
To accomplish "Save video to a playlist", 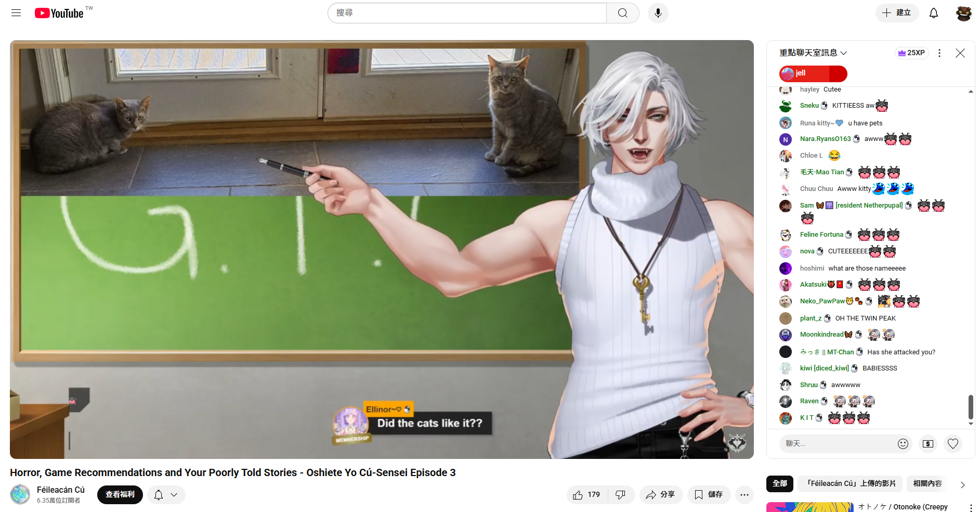I will click(x=709, y=495).
